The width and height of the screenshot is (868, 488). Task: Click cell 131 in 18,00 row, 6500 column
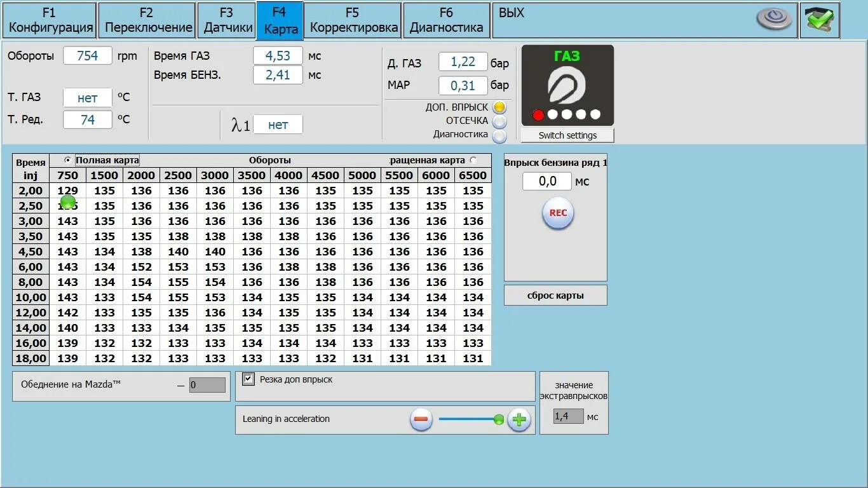[x=473, y=358]
